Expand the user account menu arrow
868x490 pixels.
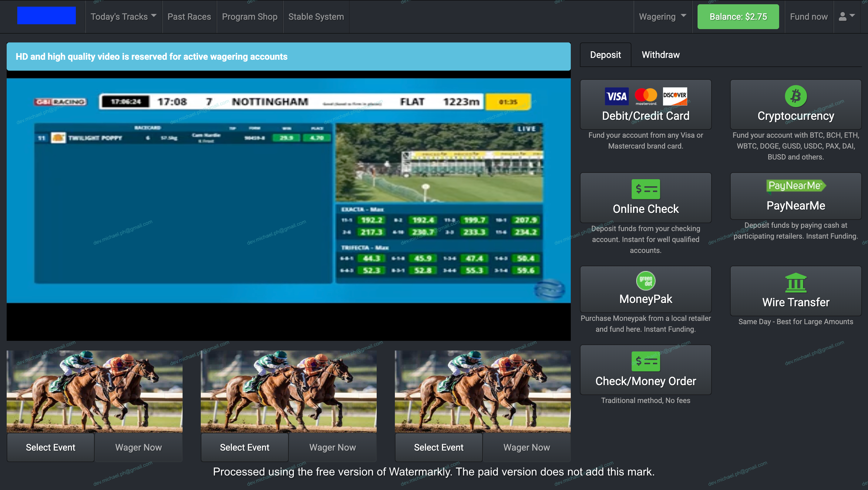coord(853,16)
